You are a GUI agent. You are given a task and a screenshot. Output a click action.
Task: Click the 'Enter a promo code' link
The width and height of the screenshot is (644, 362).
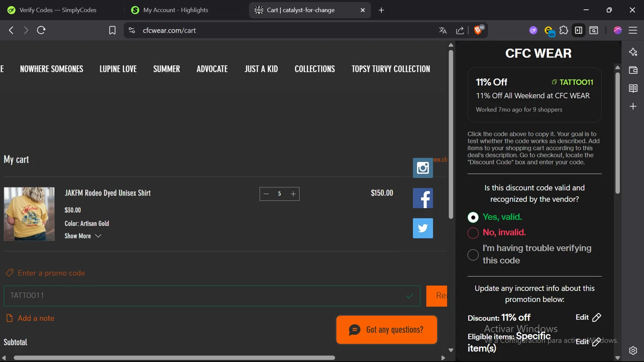tap(46, 273)
